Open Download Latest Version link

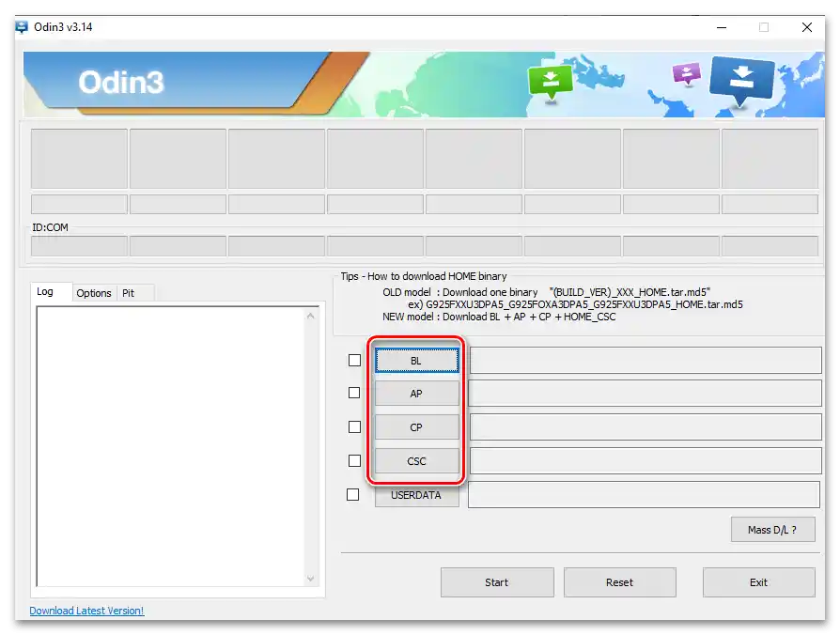pos(86,611)
